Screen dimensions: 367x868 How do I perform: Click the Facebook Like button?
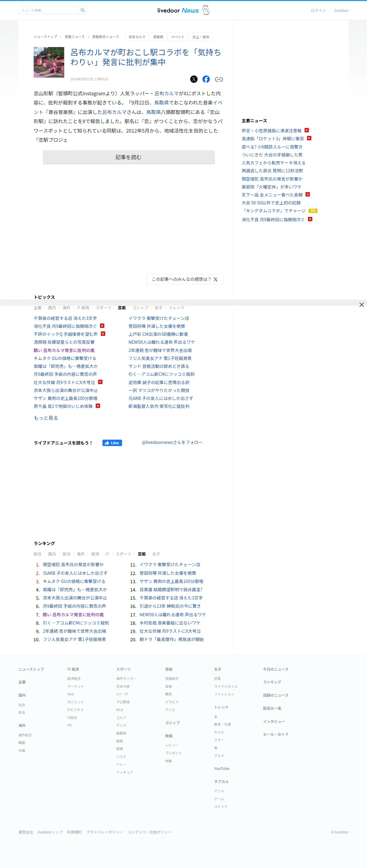coord(112,443)
